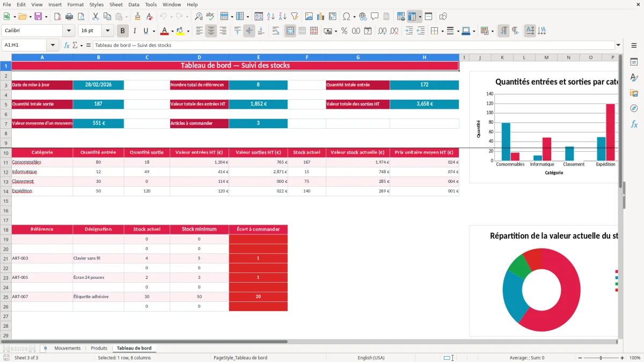Switch to Produits sheet tab

(x=99, y=348)
